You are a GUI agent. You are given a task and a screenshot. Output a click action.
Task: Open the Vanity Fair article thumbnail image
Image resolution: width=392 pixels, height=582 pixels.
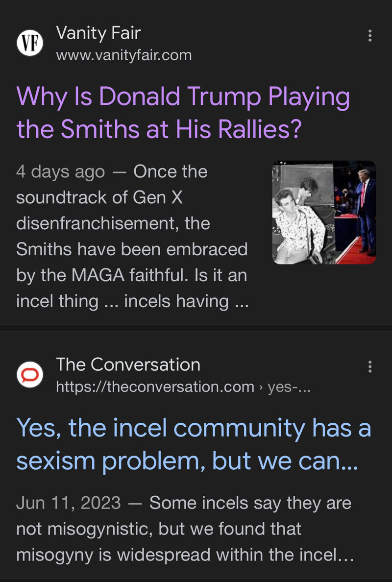(x=324, y=213)
